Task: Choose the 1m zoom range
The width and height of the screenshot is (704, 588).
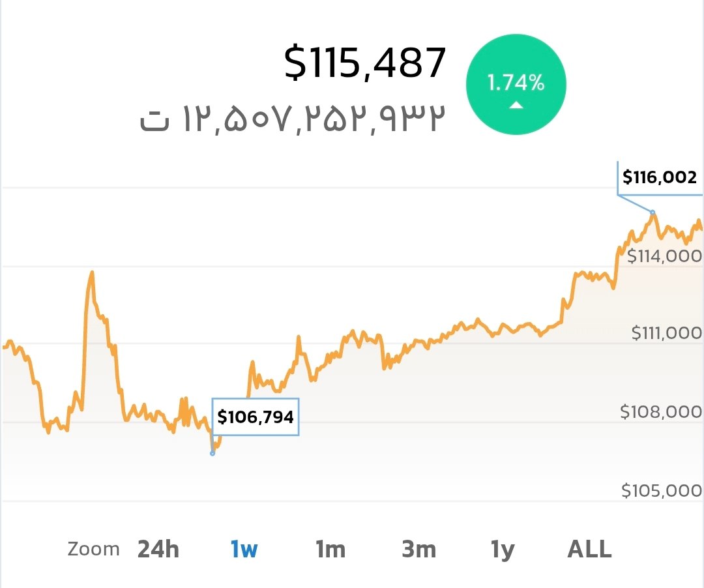Action: coord(330,550)
